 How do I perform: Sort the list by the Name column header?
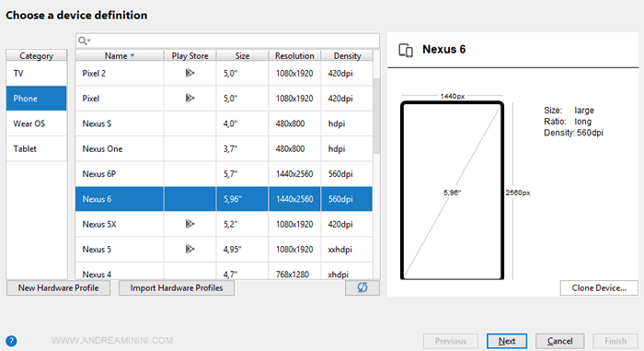(x=120, y=55)
